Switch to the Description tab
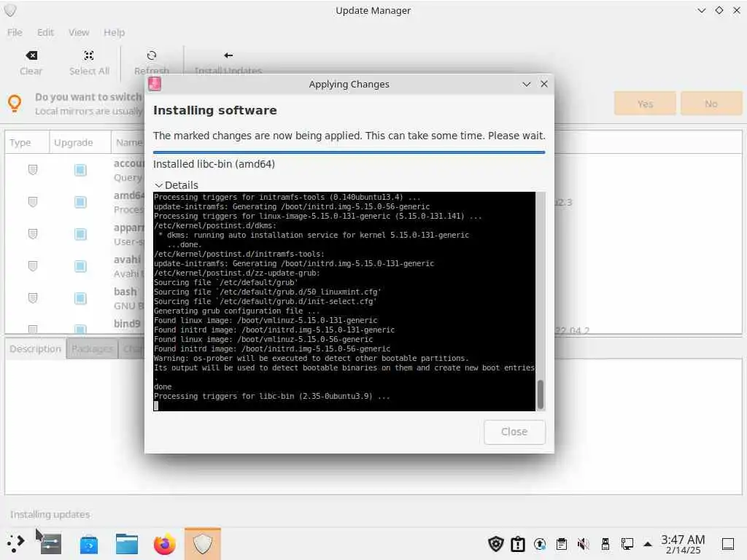Image resolution: width=747 pixels, height=560 pixels. pyautogui.click(x=35, y=349)
